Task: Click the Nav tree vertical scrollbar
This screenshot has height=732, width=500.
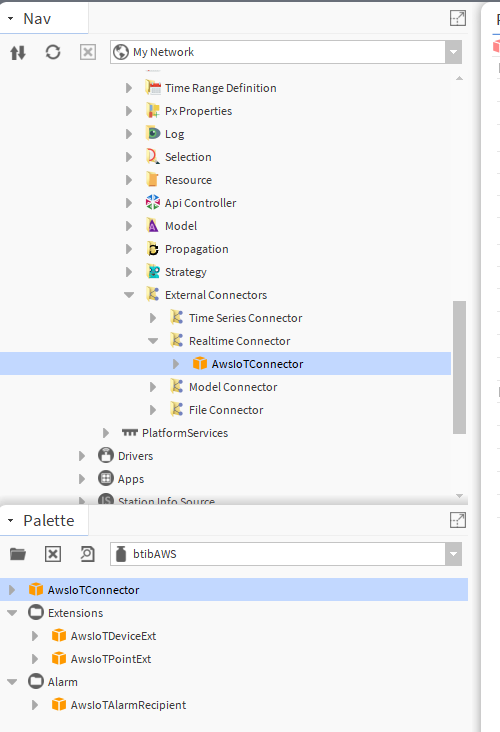Action: [459, 367]
